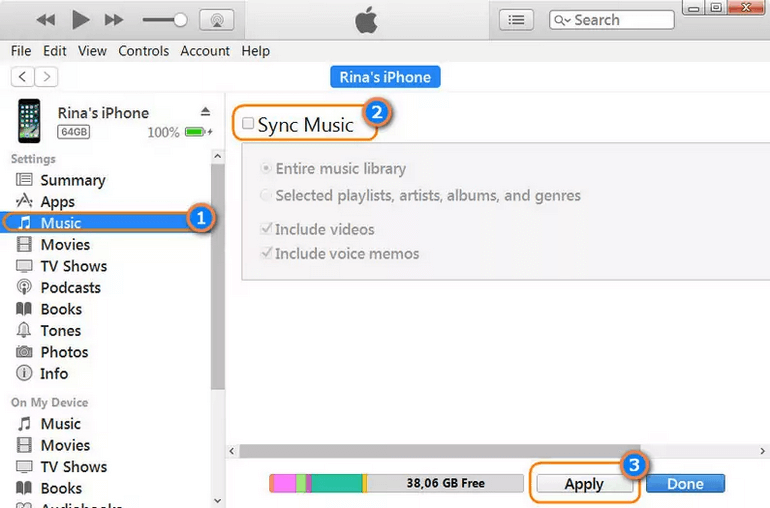Image resolution: width=770 pixels, height=508 pixels.
Task: Click the play button
Action: 81,20
